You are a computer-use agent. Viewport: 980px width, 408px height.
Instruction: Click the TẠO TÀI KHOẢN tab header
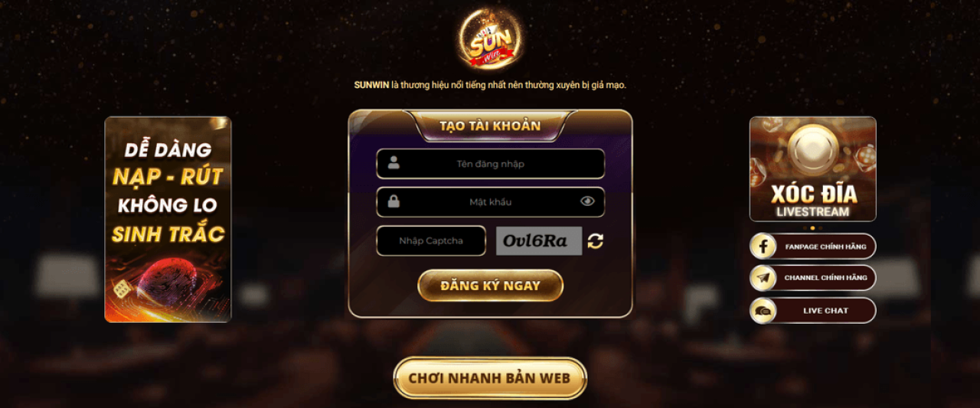coord(490,126)
